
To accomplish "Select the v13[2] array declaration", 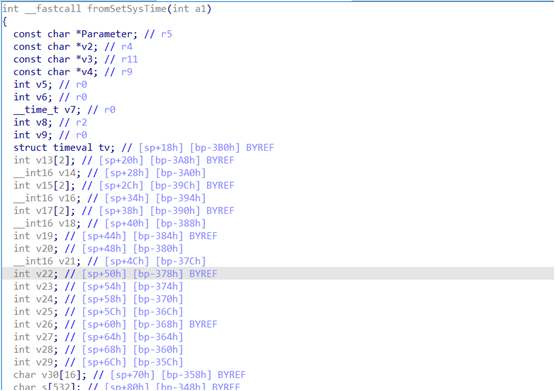I will point(44,160).
